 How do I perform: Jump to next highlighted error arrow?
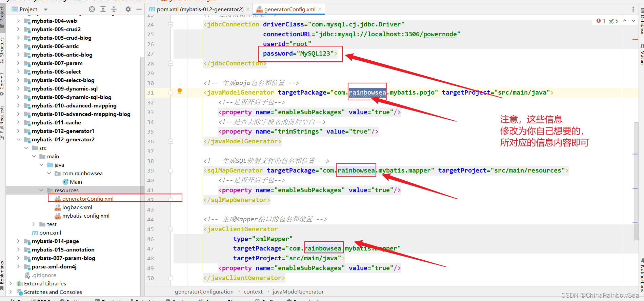pos(633,21)
